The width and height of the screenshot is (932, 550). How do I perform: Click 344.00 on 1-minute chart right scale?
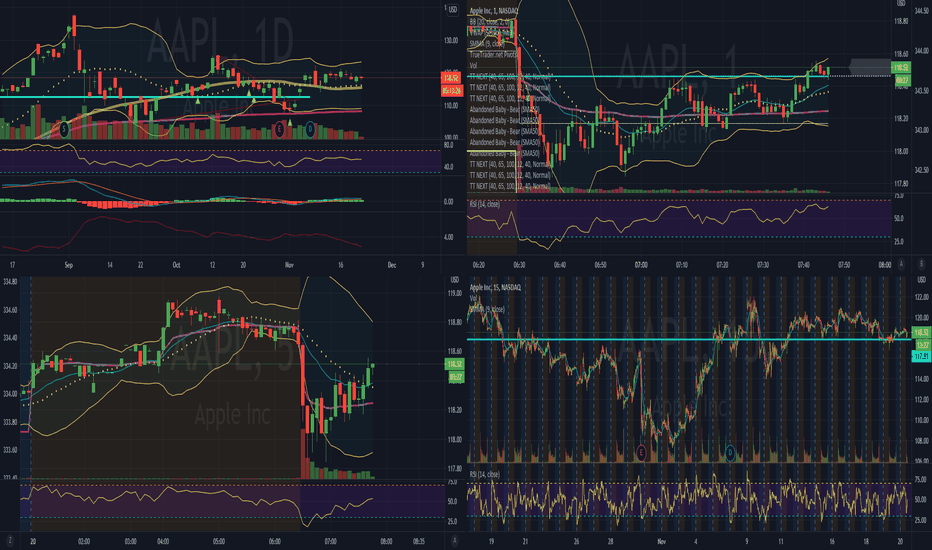[x=921, y=51]
